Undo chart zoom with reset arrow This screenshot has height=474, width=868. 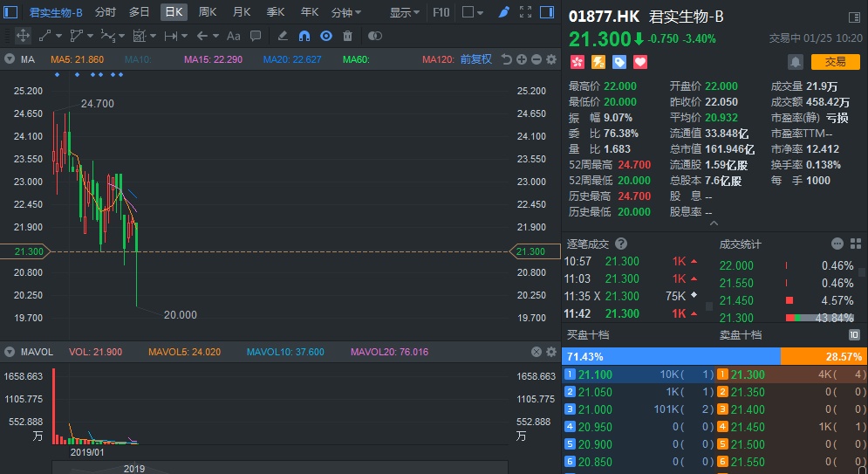click(506, 59)
